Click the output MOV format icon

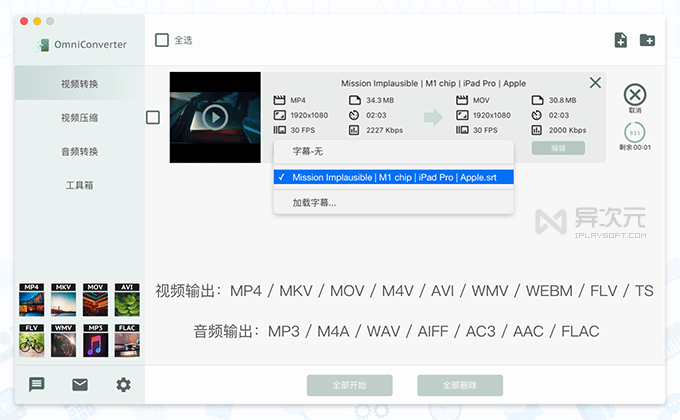tap(462, 100)
